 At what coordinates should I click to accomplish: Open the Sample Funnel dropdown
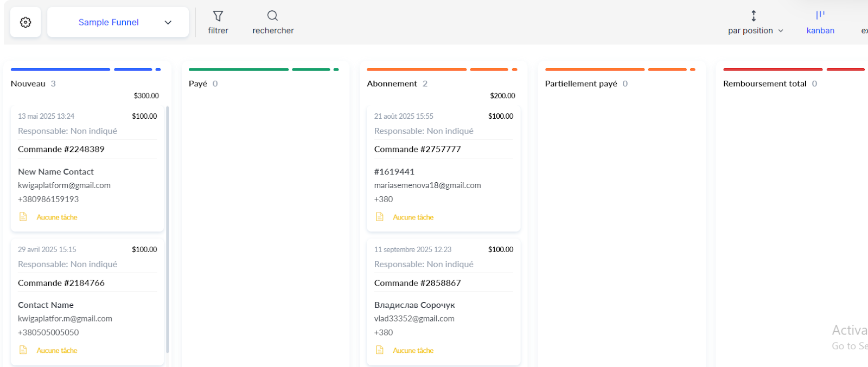[x=108, y=22]
